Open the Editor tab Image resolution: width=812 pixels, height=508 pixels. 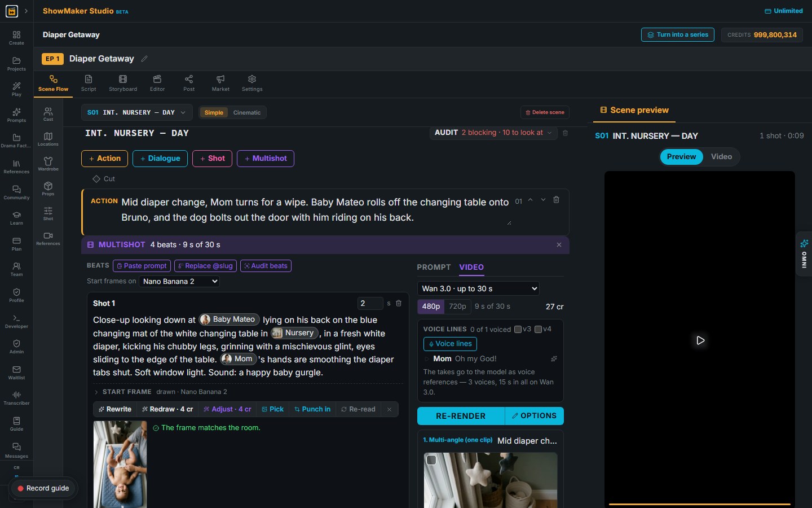(x=157, y=84)
